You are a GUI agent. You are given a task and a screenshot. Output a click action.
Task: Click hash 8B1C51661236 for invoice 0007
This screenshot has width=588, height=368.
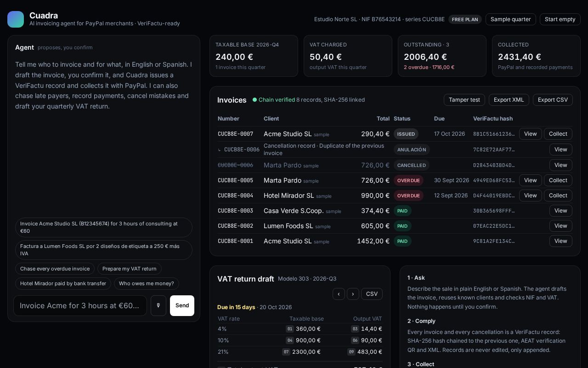pos(494,134)
